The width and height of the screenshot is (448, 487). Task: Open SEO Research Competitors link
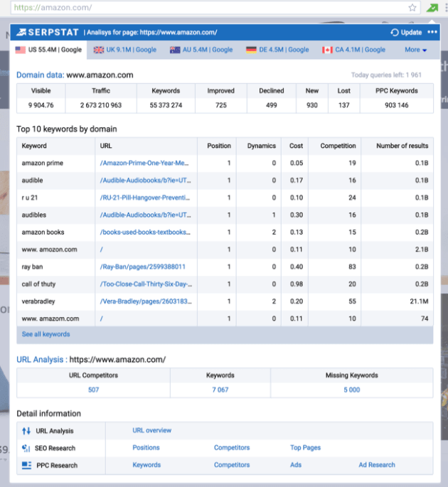point(232,448)
